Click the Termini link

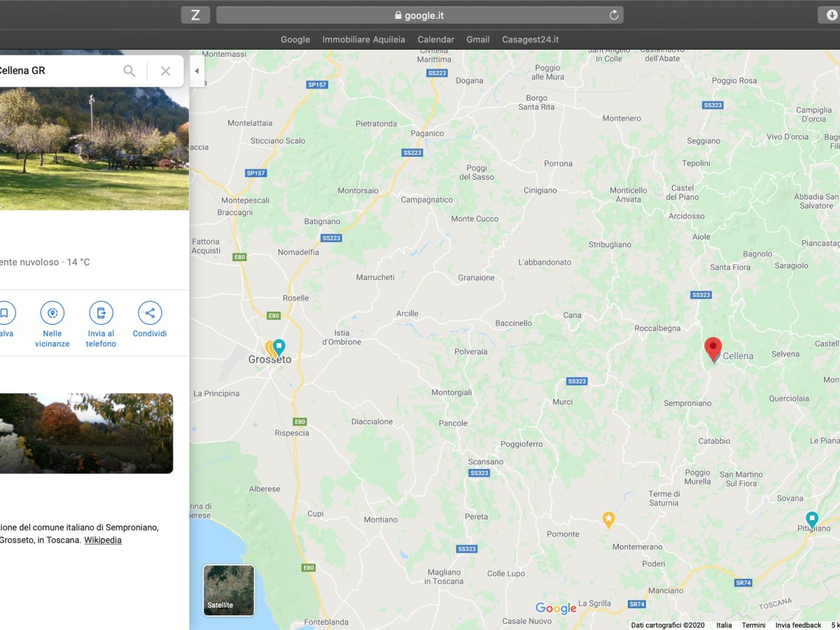(753, 625)
